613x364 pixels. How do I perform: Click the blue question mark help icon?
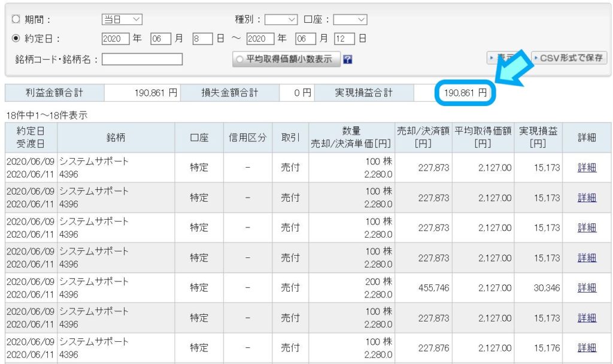click(x=348, y=59)
